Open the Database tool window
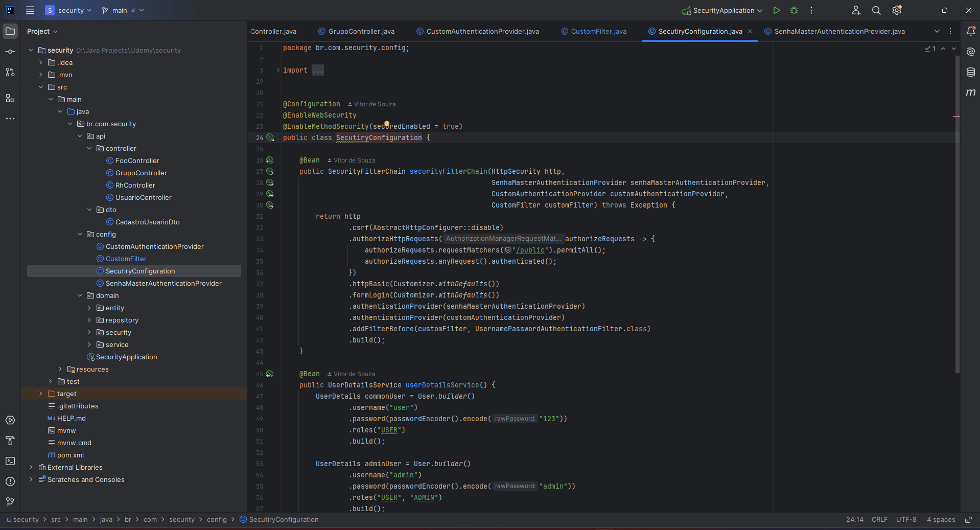Viewport: 980px width, 530px height. pos(971,72)
